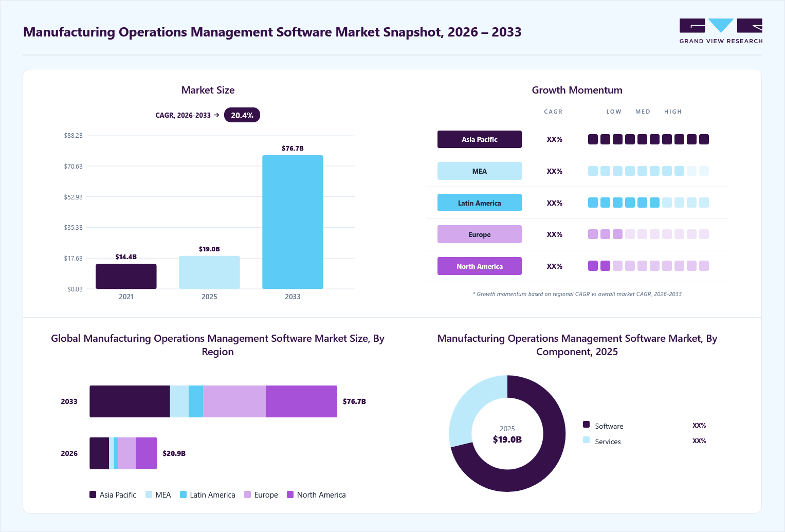Select the 20.4% CAGR badge
Image resolution: width=785 pixels, height=532 pixels.
[x=242, y=115]
